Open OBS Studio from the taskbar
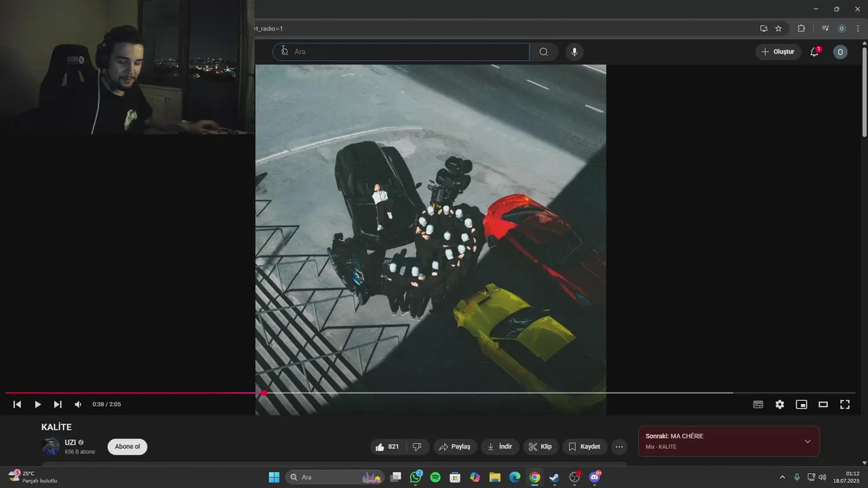 click(574, 477)
